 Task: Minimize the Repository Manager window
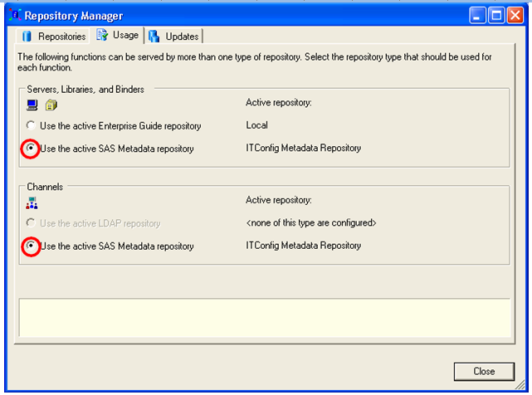click(x=476, y=15)
